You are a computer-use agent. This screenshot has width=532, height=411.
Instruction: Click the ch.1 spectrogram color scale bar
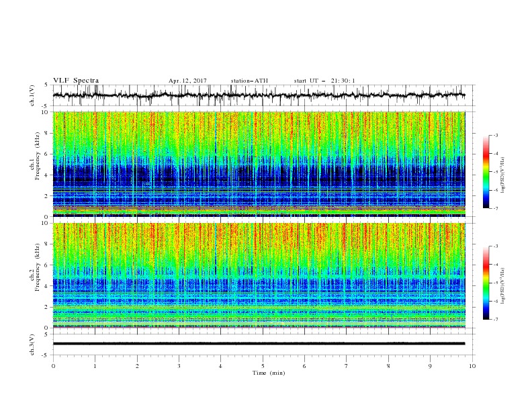pyautogui.click(x=486, y=172)
